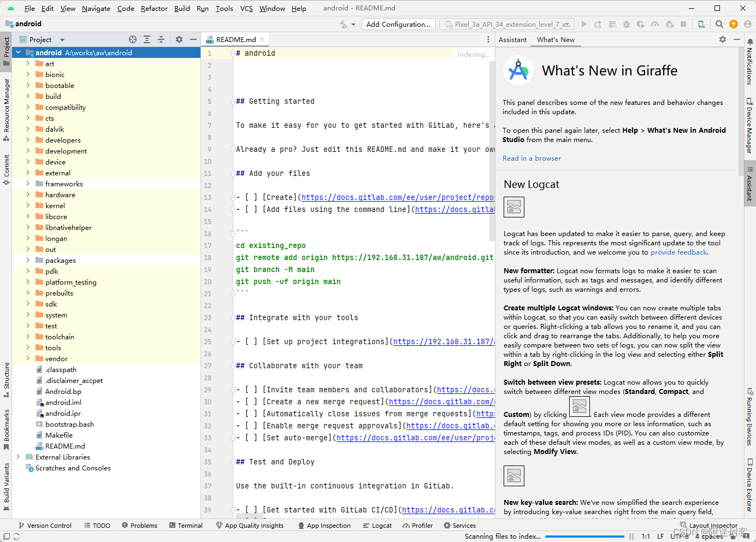Open README.md editor tab options menu
Image resolution: width=756 pixels, height=542 pixels.
488,39
